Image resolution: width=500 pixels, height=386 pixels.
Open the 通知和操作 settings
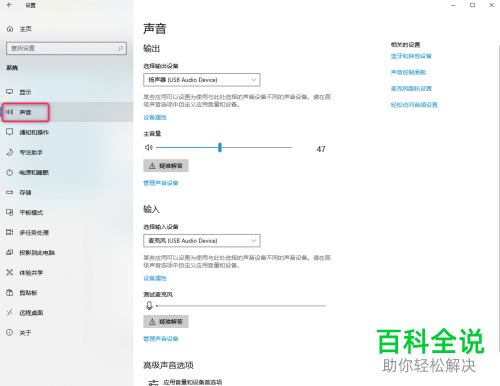(67, 132)
